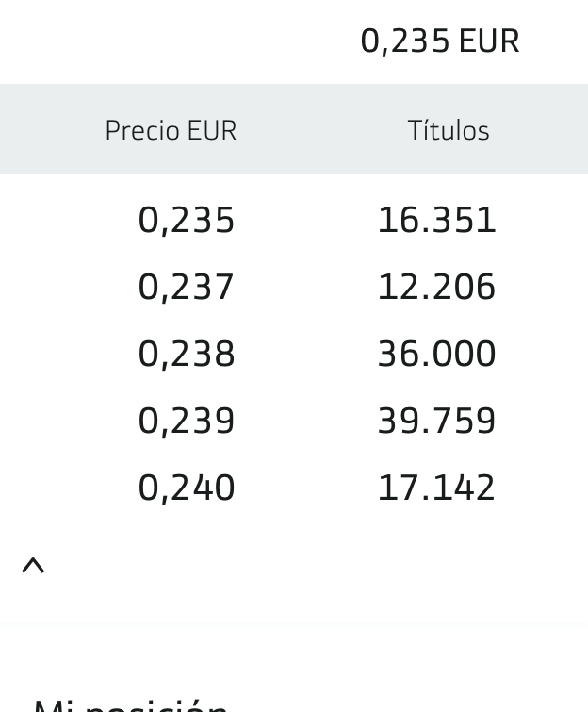Tap the EUR currency label at top
The width and height of the screenshot is (588, 712).
point(489,41)
